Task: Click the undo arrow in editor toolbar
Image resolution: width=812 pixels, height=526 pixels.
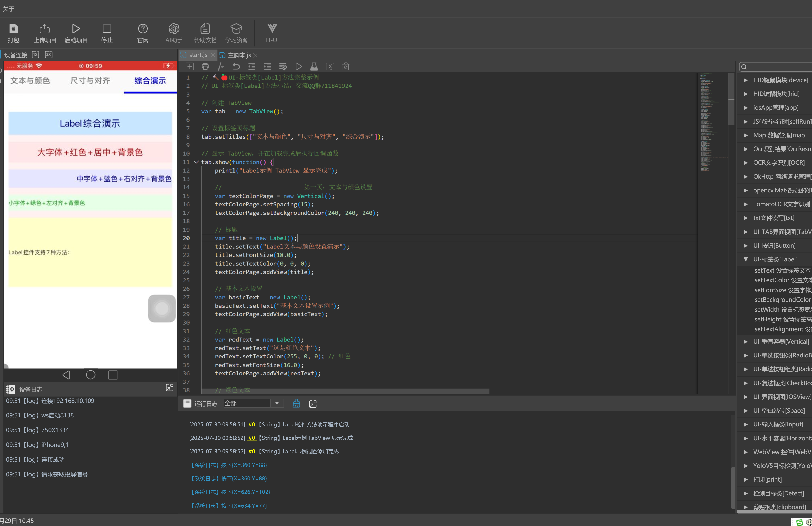Action: coord(236,67)
